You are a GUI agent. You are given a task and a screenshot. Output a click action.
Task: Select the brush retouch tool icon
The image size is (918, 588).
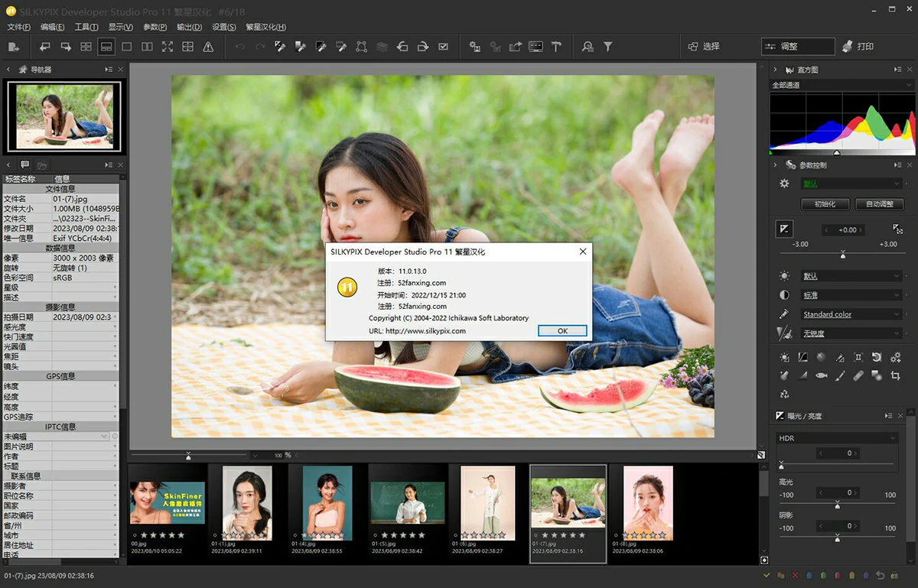tap(840, 375)
